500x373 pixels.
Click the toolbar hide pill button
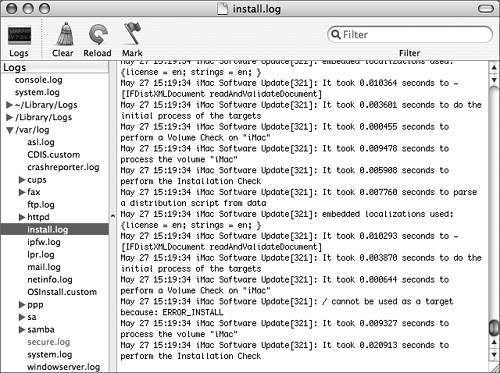486,9
